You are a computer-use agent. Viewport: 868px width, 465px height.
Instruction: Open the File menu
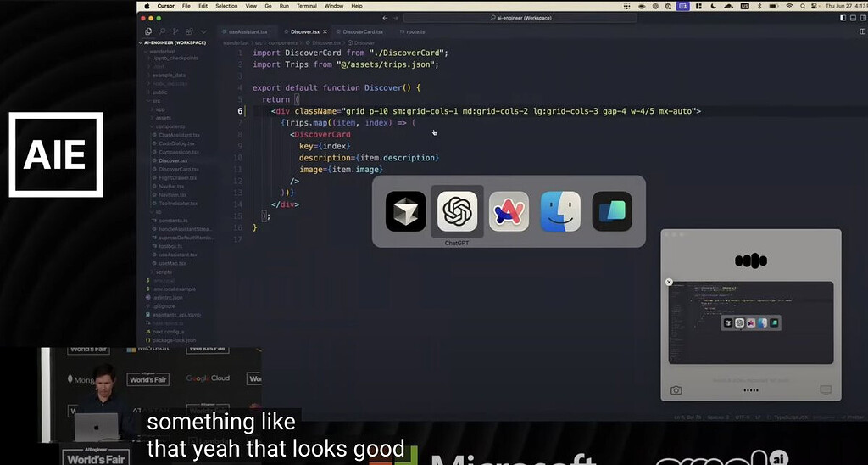186,6
